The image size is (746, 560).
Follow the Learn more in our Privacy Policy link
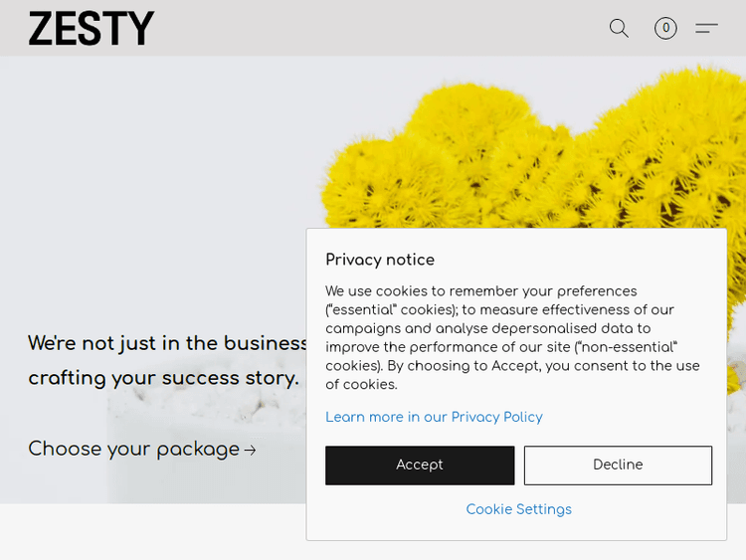[434, 417]
